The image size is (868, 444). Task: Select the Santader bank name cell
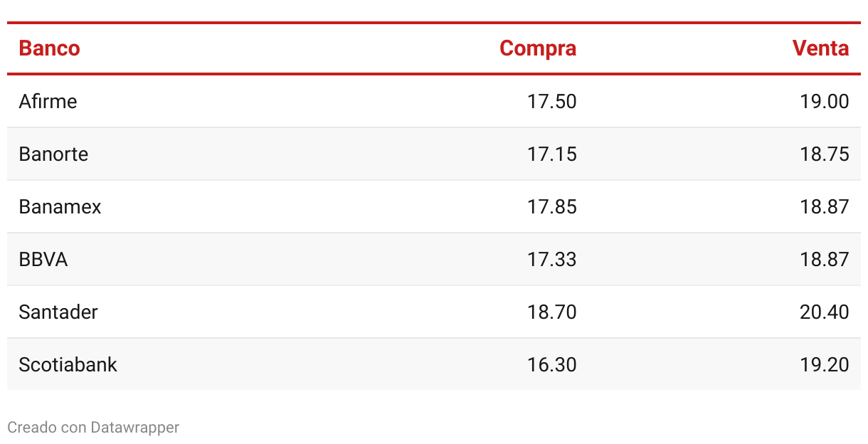(x=58, y=312)
